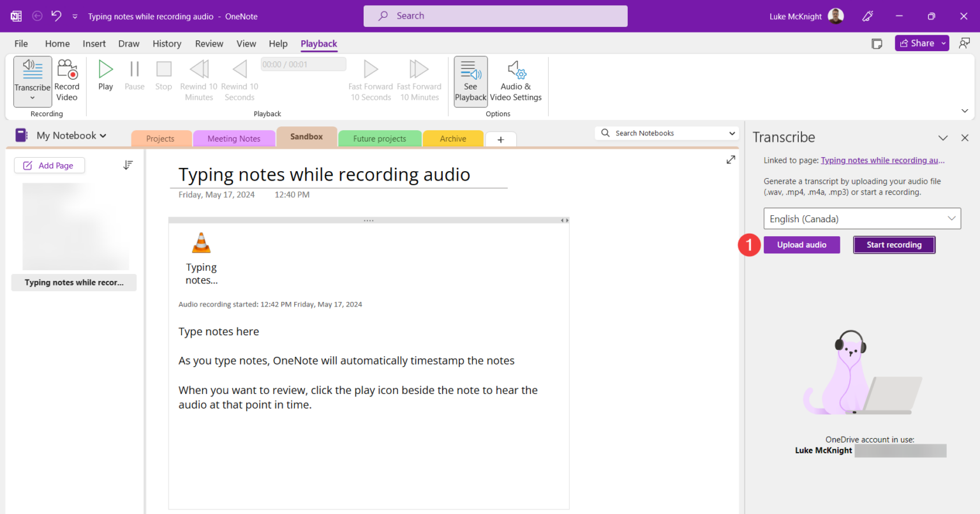Image resolution: width=980 pixels, height=514 pixels.
Task: Click the Add Page icon in the sidebar
Action: (28, 165)
